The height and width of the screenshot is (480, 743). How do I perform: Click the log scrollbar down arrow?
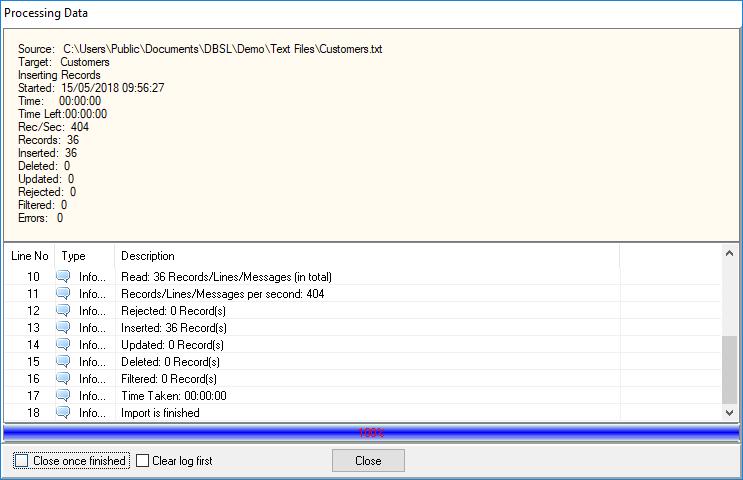pyautogui.click(x=730, y=413)
